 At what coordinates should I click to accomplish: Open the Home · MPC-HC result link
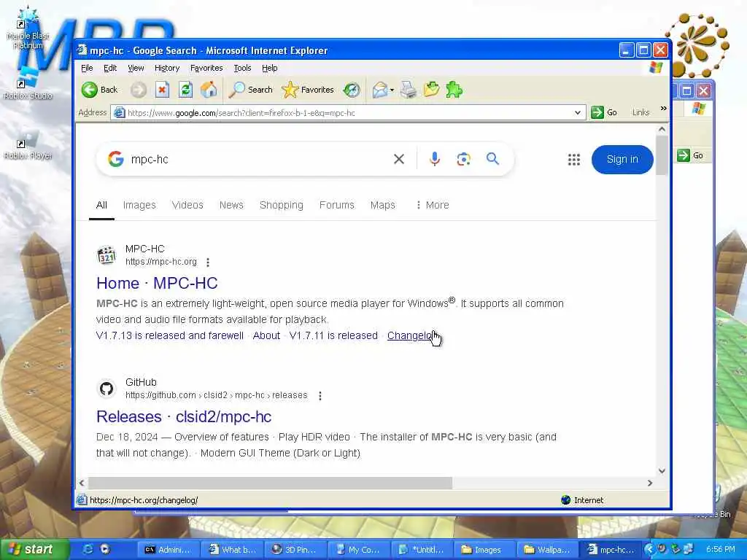point(157,283)
